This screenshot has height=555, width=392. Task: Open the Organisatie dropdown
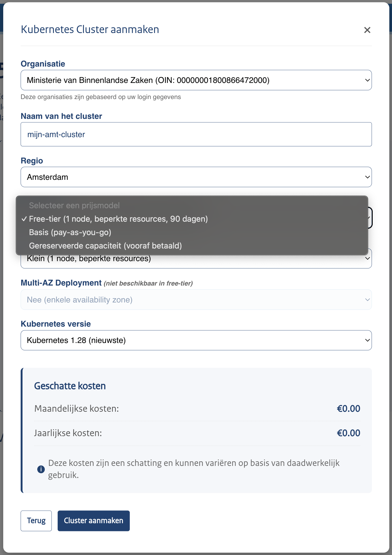tap(196, 80)
